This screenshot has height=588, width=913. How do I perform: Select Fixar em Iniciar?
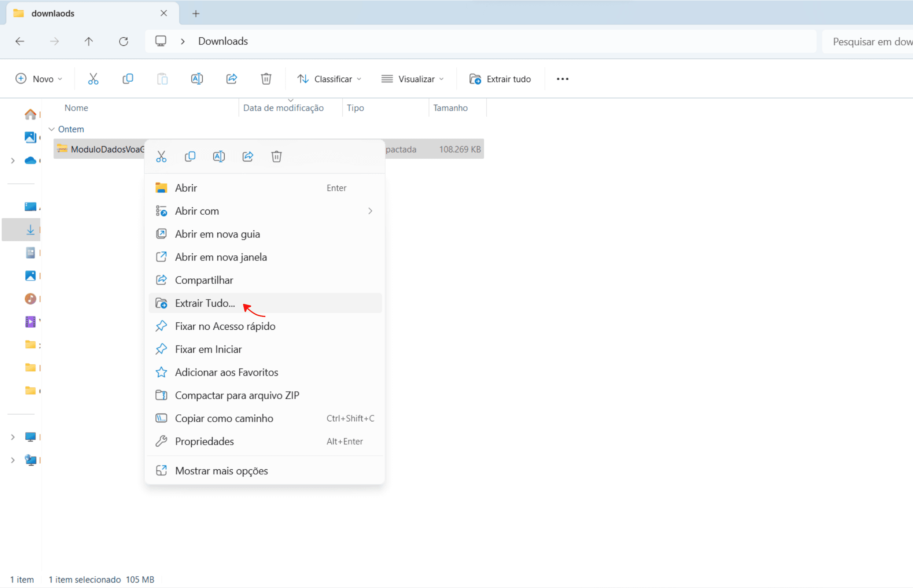click(x=265, y=349)
